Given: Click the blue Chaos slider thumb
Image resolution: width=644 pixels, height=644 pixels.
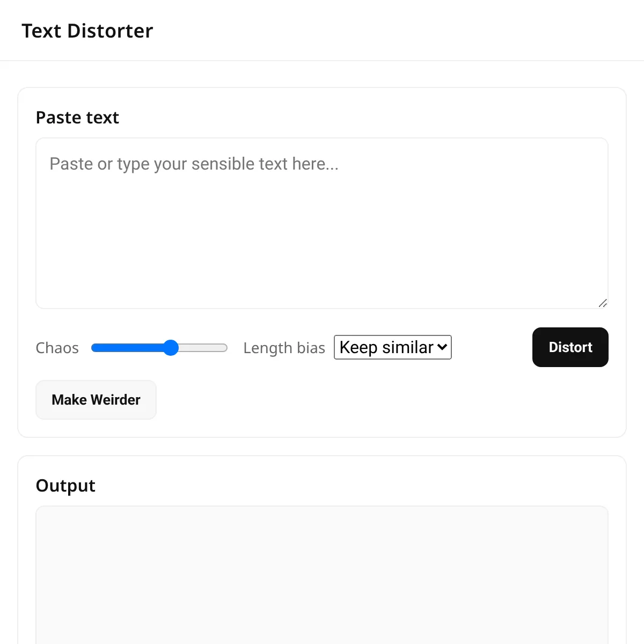Looking at the screenshot, I should [x=171, y=348].
